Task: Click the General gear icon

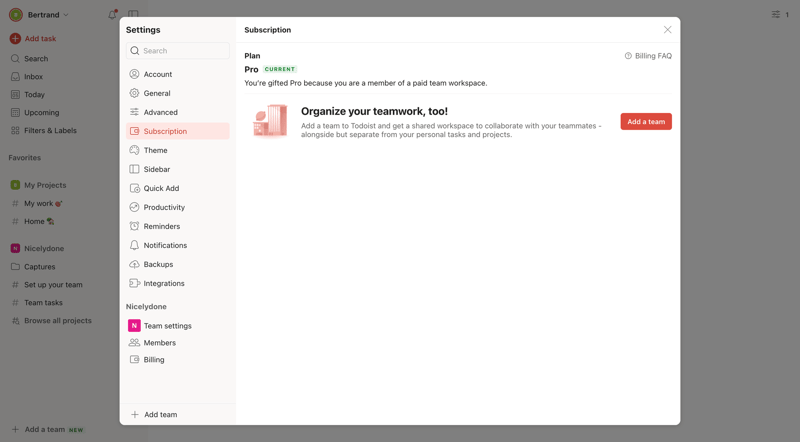Action: pos(134,93)
